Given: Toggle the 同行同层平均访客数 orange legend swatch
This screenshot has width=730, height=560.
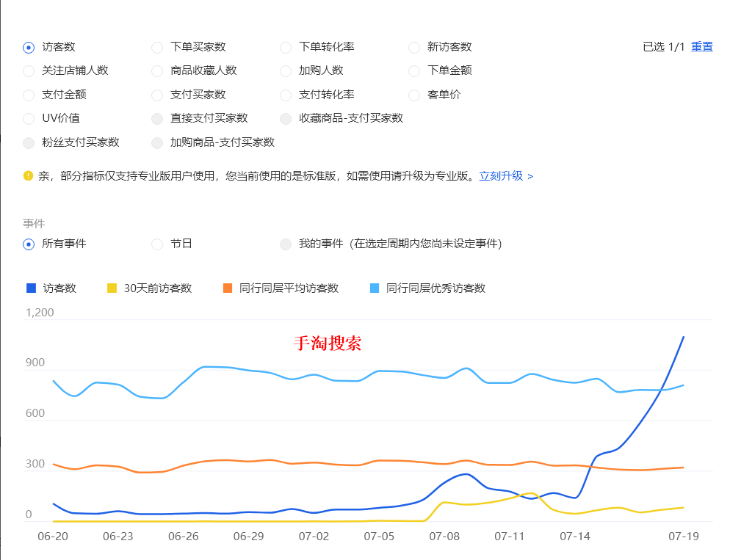Looking at the screenshot, I should [228, 288].
